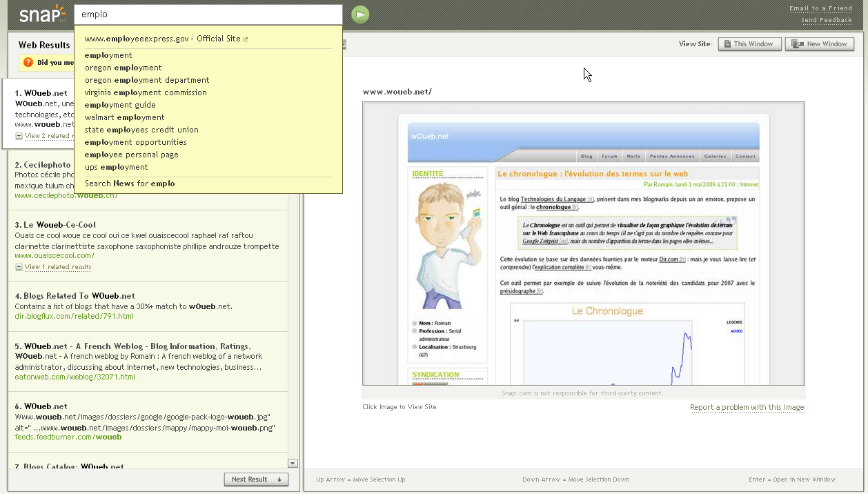The image size is (868, 494).
Task: Select the 'state employees credit union' suggestion
Action: [141, 130]
